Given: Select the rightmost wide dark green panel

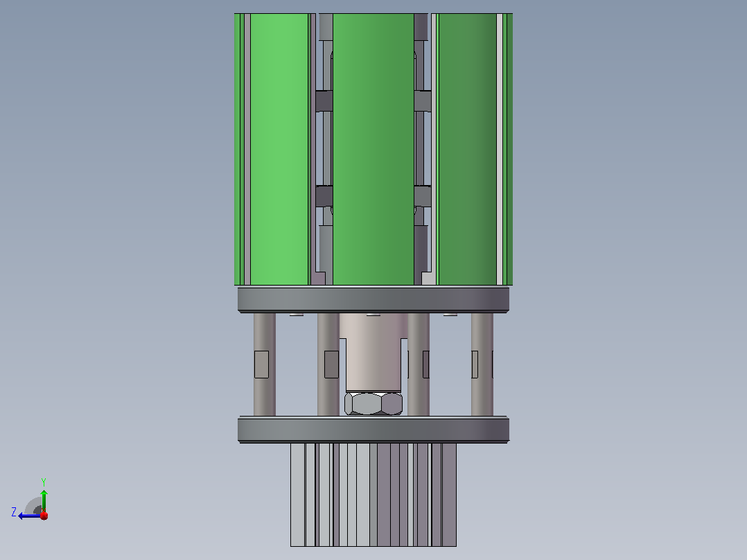Looking at the screenshot, I should coord(467,149).
